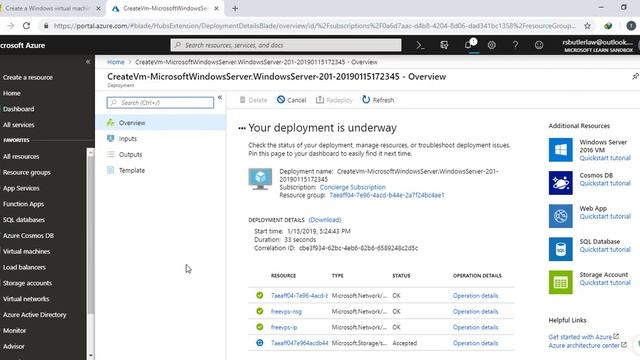640x360 pixels.
Task: Open Operation details for freevps-ip
Action: pos(476,327)
